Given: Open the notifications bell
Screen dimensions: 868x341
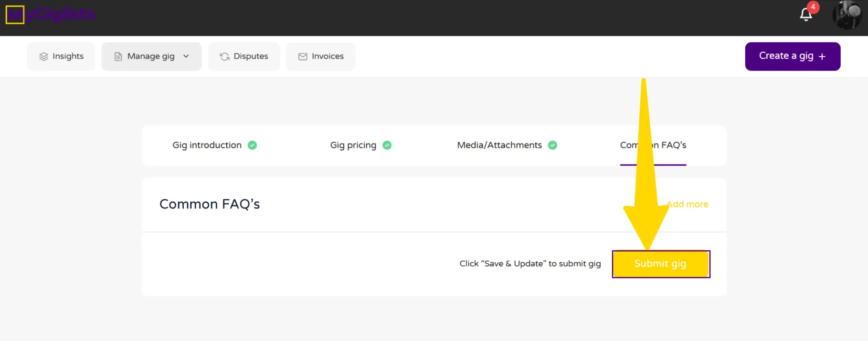Looking at the screenshot, I should [x=805, y=15].
